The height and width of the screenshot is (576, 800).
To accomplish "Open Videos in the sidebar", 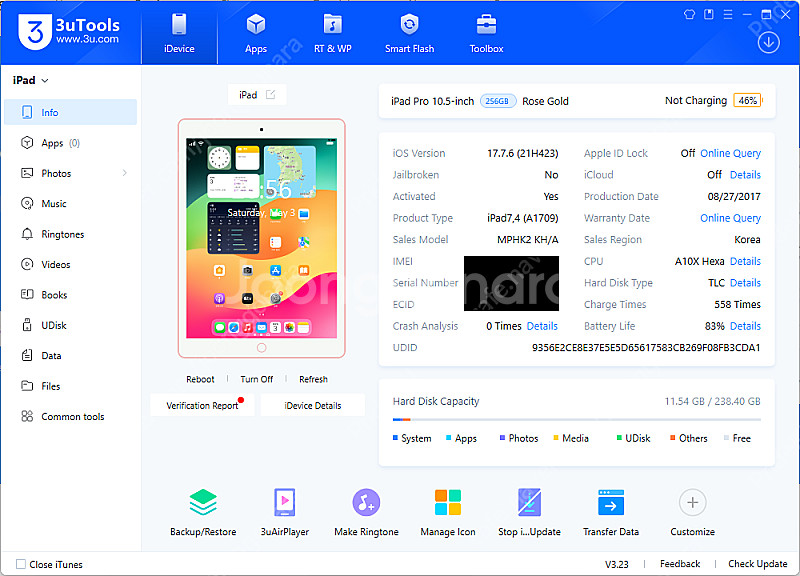I will tap(70, 264).
